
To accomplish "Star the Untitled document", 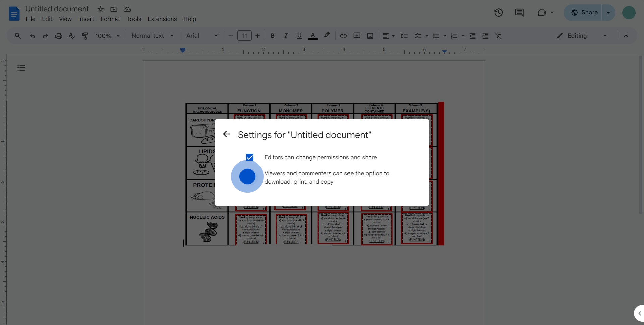I will point(100,9).
